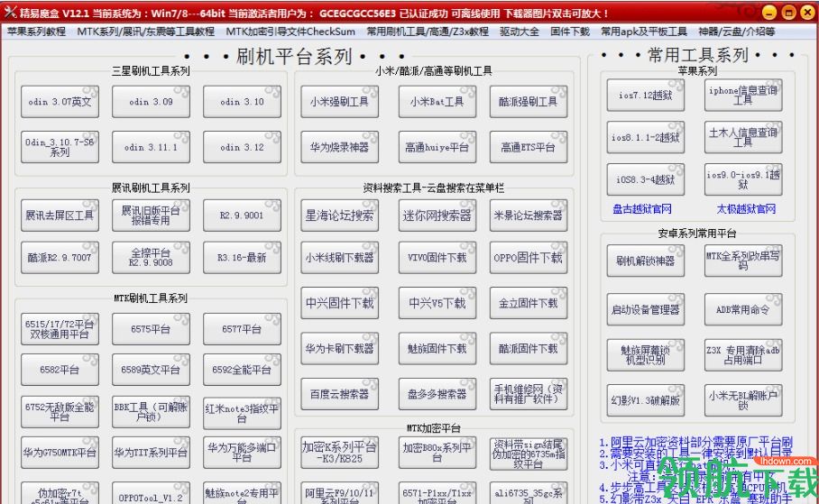Open 红米note3指纹平台
819x504 pixels.
[242, 412]
